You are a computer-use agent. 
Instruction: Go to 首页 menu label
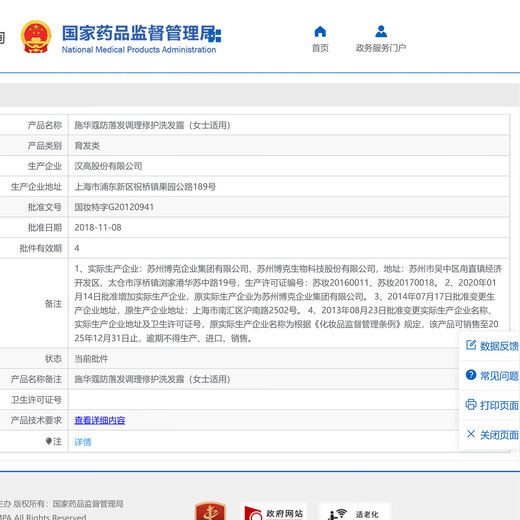[x=320, y=48]
